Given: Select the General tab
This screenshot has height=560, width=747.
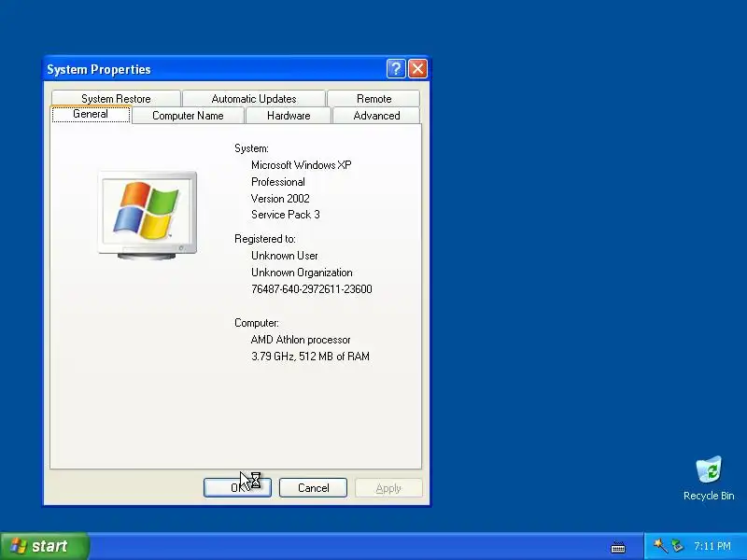Looking at the screenshot, I should pos(91,114).
